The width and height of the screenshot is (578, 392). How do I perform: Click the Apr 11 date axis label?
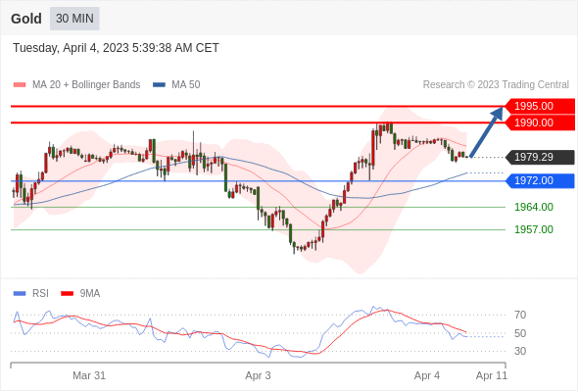tap(492, 375)
